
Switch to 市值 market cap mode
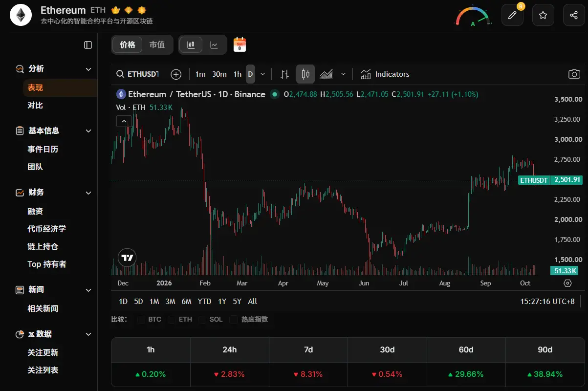(157, 44)
